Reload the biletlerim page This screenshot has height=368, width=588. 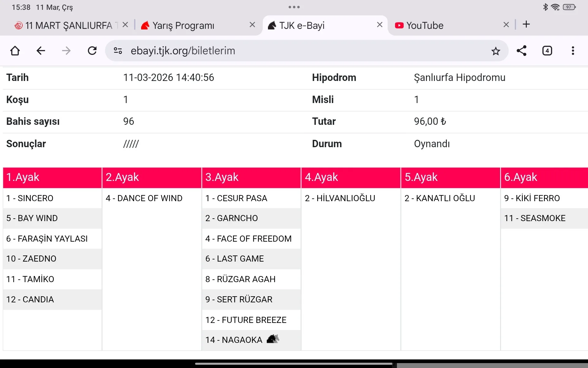click(92, 51)
